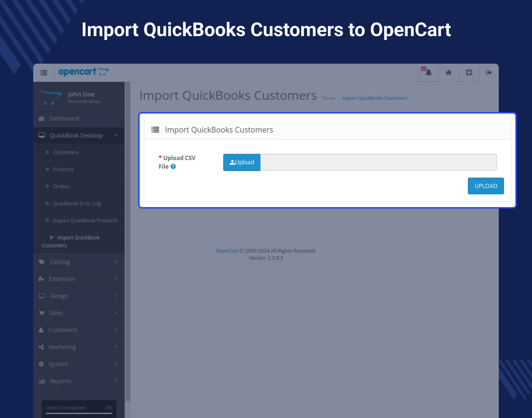This screenshot has height=418, width=532.
Task: Go to storefront home icon
Action: click(448, 72)
